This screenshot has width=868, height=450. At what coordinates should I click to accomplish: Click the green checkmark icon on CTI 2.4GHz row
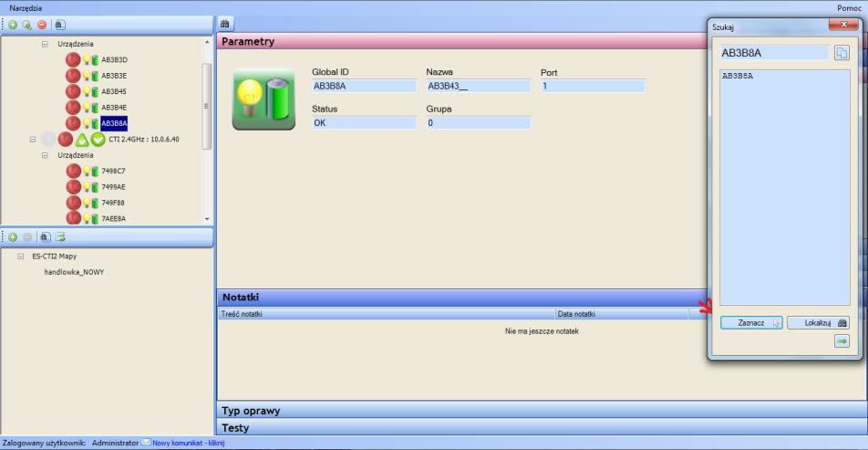[98, 139]
